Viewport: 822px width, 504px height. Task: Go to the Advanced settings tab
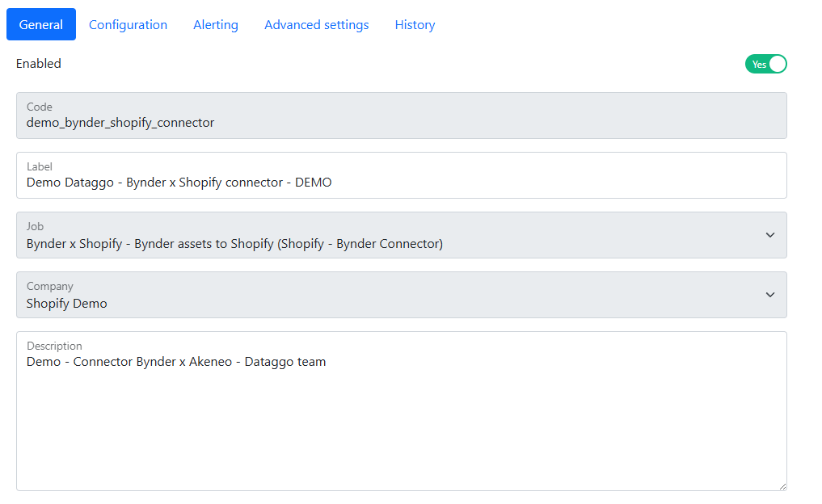click(316, 25)
